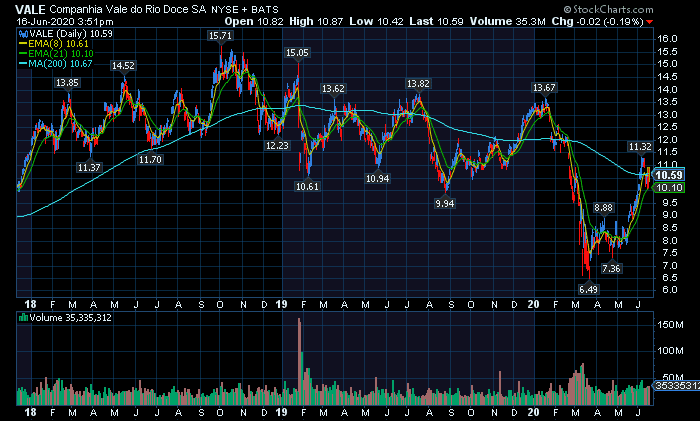Click the 150M volume axis label
Screen dimensions: 700x421
[x=670, y=325]
